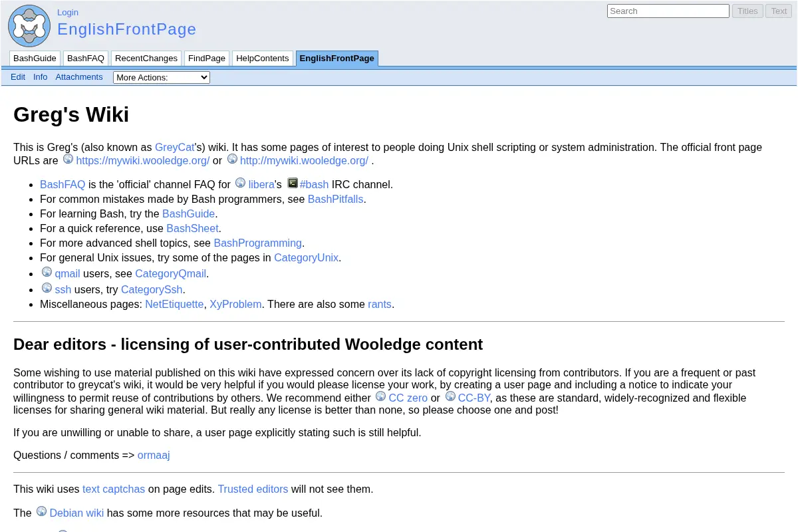Open Attachments in the actions bar
This screenshot has width=798, height=532.
79,77
